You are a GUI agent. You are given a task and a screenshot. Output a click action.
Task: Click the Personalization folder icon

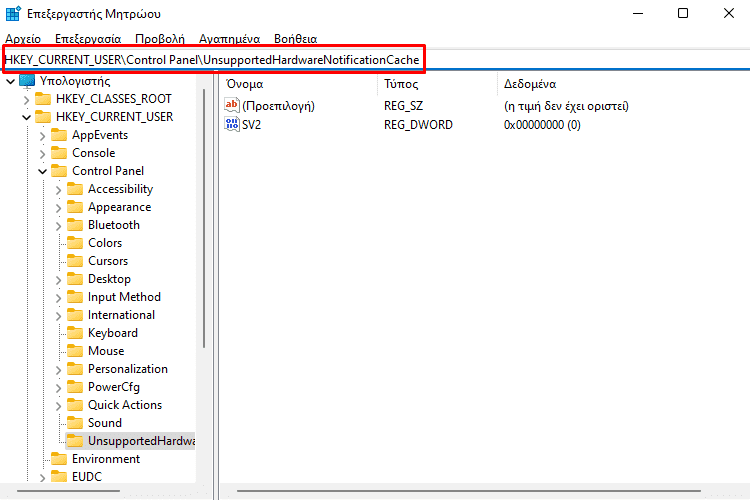pyautogui.click(x=75, y=369)
